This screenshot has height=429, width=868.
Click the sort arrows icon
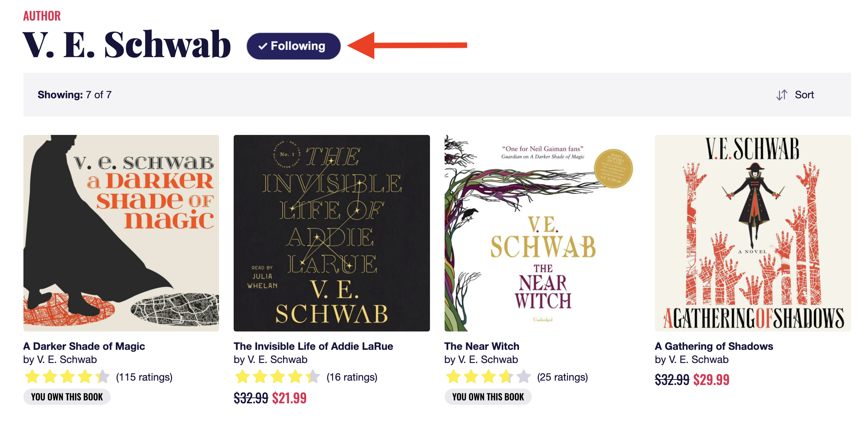(x=782, y=95)
